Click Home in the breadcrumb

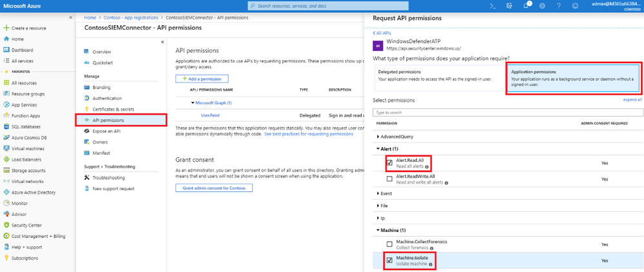pos(90,17)
